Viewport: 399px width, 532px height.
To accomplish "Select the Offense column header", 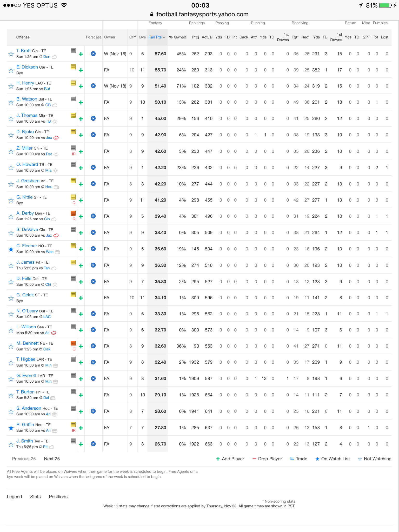I will [x=23, y=37].
